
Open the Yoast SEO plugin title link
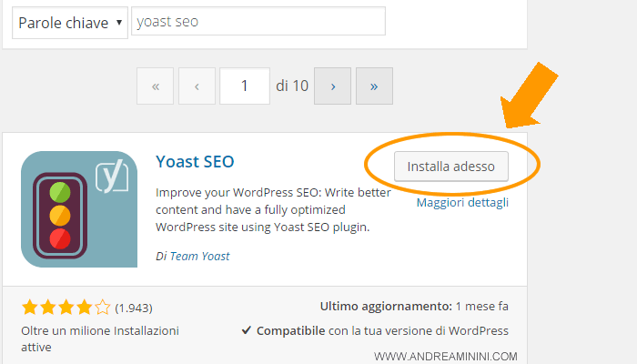[195, 162]
